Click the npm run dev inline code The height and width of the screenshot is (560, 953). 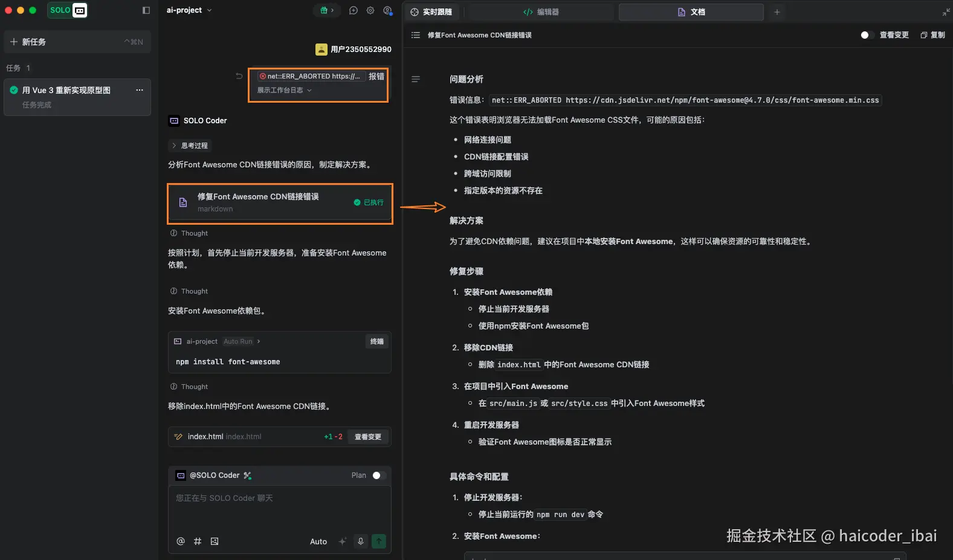tap(561, 515)
